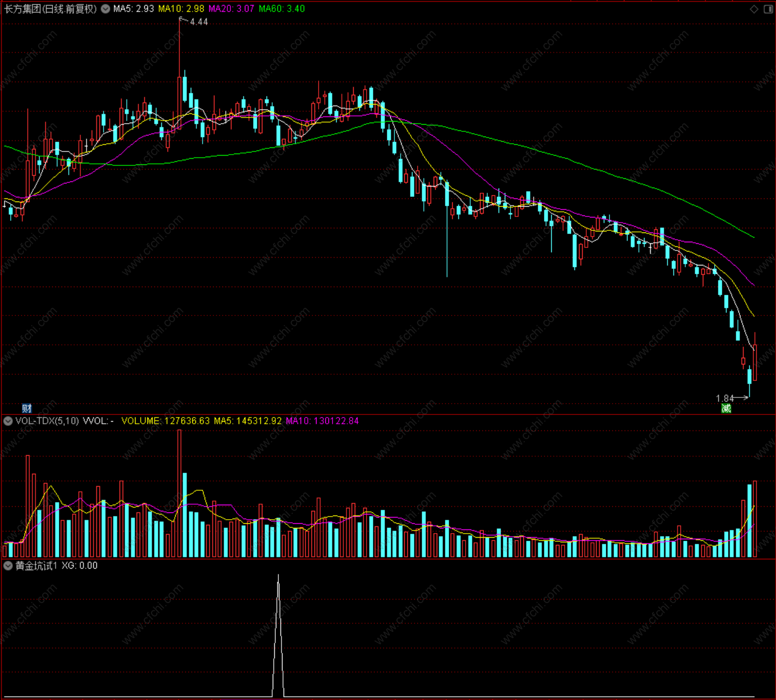
Task: Click the MA10: 2.98 price label
Action: coord(181,9)
